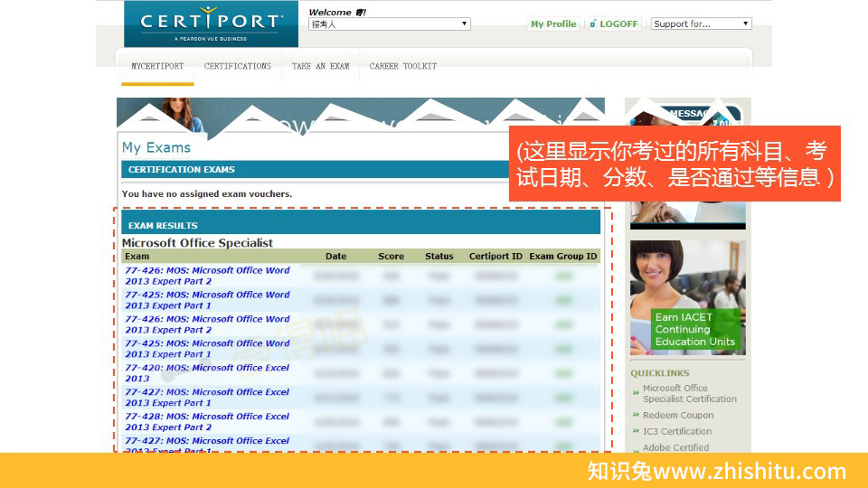This screenshot has height=488, width=868.
Task: Click the Microsoft Office Specialist heading
Action: [x=197, y=243]
